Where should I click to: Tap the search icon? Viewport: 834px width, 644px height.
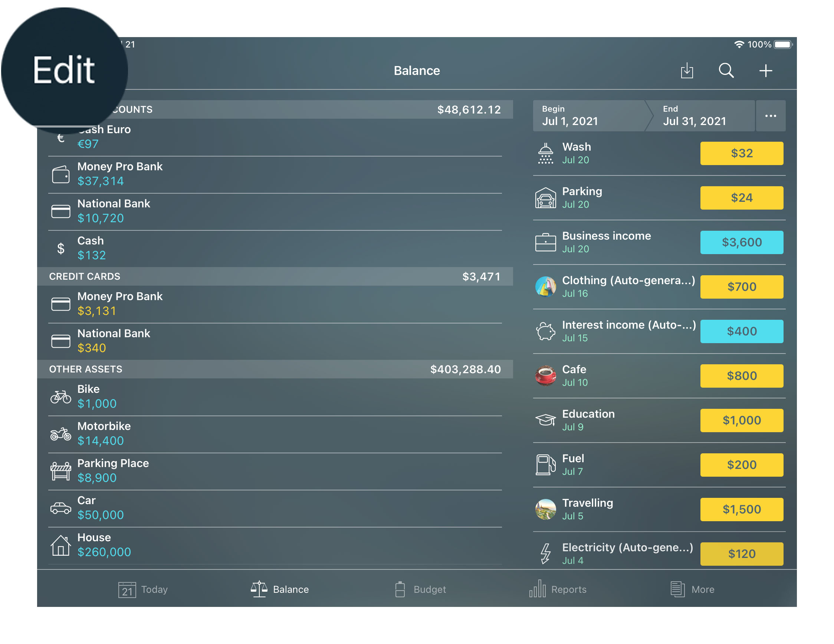[x=728, y=70]
